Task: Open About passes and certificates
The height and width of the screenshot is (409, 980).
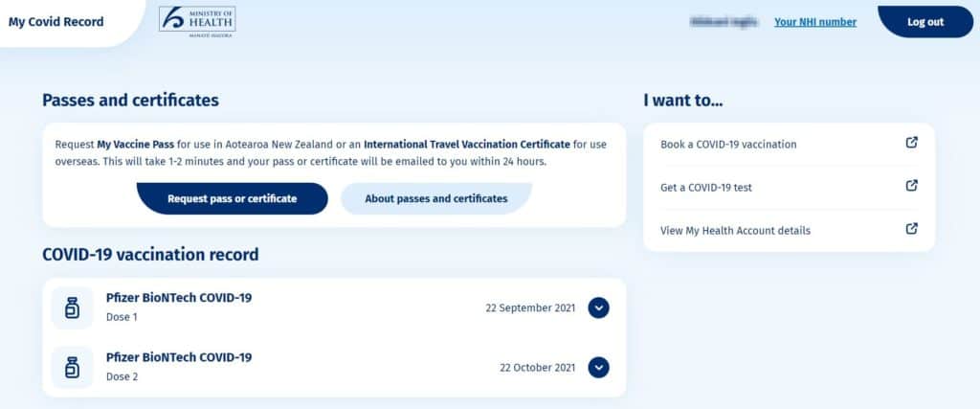Action: click(x=436, y=199)
